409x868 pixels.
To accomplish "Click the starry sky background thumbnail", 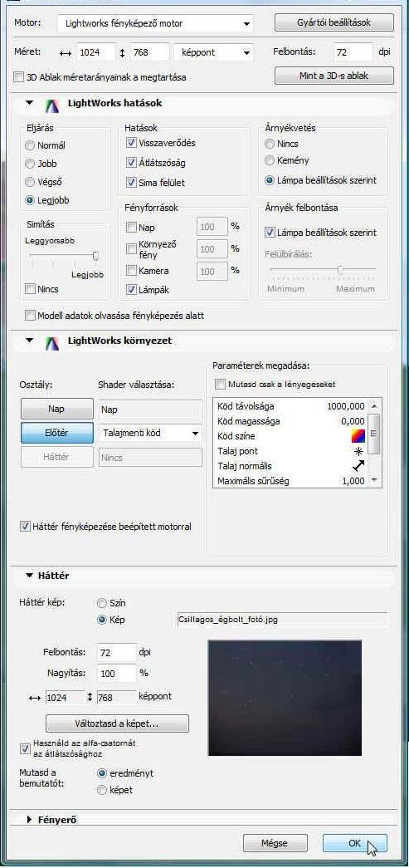I will (x=285, y=698).
